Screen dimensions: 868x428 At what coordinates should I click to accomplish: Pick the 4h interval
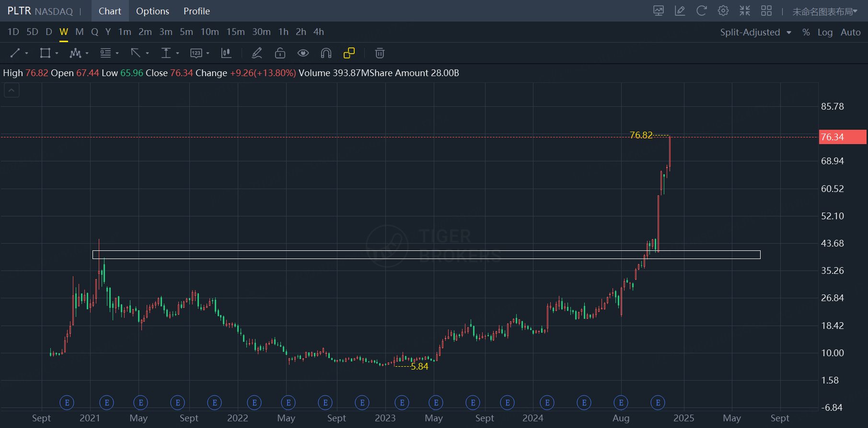pyautogui.click(x=319, y=32)
